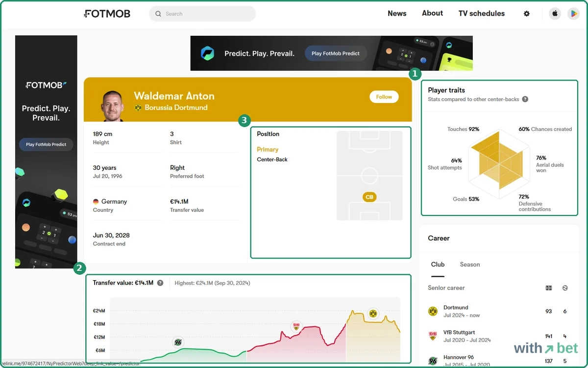588x368 pixels.
Task: Click the search magnifier icon
Action: 158,14
